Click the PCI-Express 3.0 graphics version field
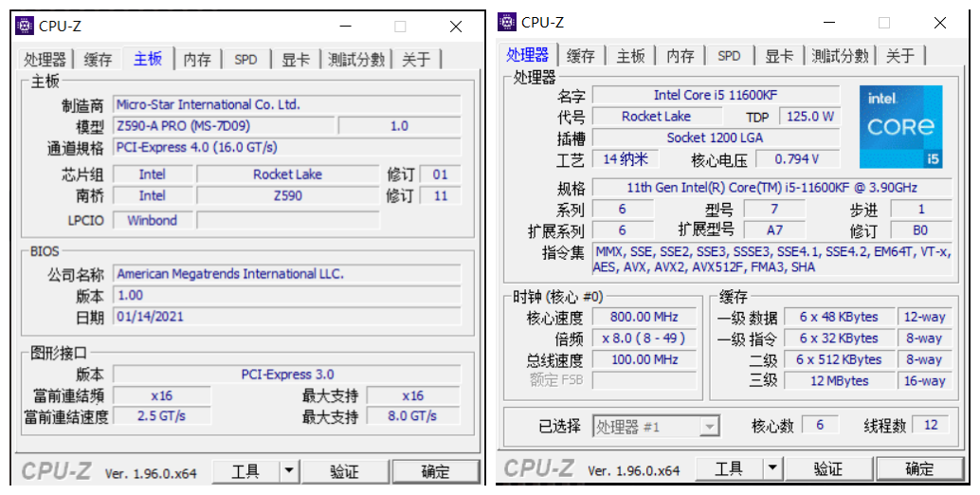This screenshot has width=980, height=495. pyautogui.click(x=287, y=375)
